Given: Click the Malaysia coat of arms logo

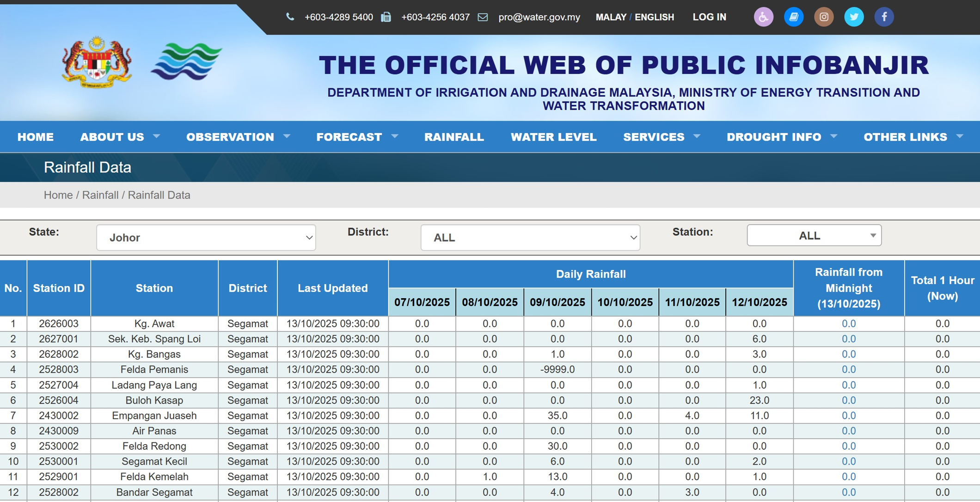Looking at the screenshot, I should pos(97,62).
